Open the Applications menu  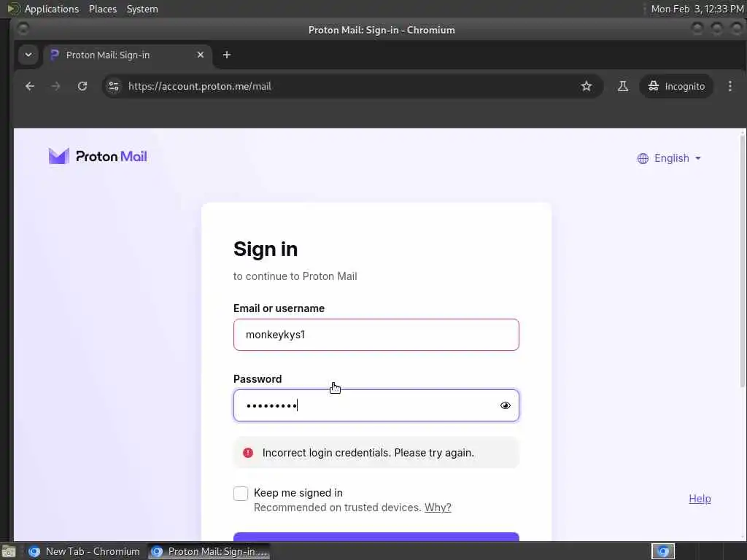click(52, 9)
